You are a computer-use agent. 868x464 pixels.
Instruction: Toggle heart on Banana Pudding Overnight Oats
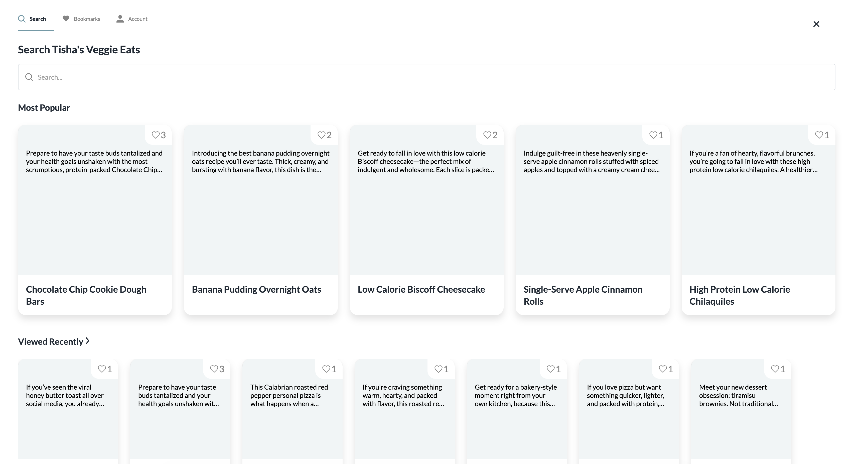click(x=322, y=135)
